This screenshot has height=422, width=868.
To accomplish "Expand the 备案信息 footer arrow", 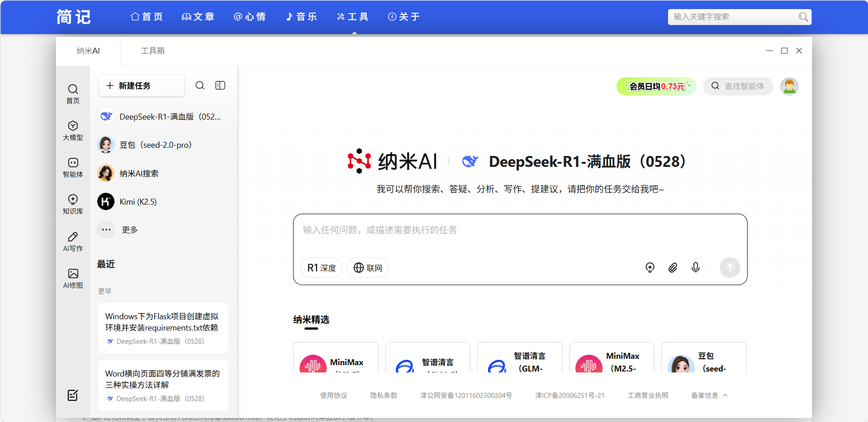I will click(725, 395).
